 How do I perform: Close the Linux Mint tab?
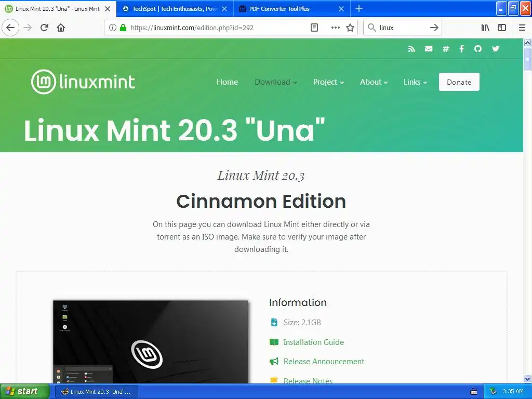(x=108, y=9)
